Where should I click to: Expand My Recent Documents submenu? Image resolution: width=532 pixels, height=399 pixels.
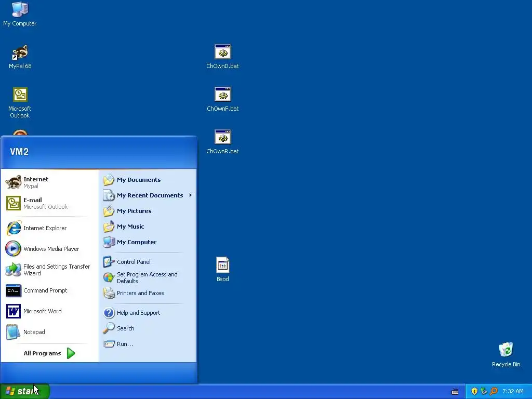(x=148, y=195)
